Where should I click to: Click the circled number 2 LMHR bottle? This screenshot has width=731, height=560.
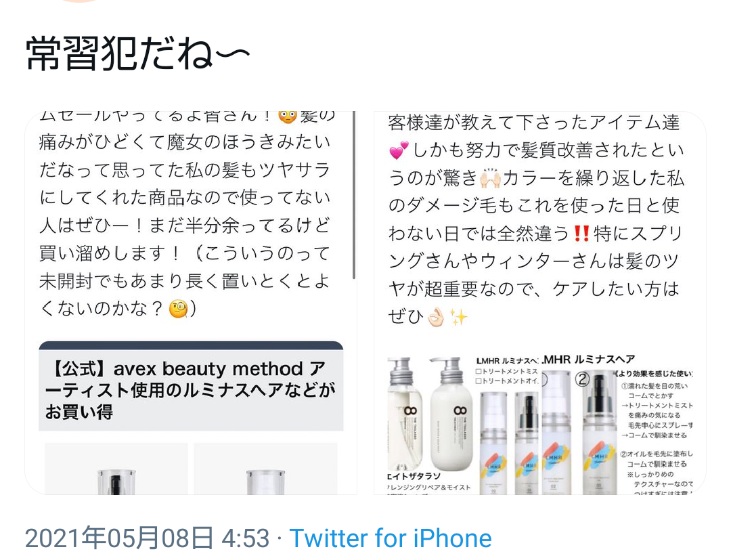pyautogui.click(x=598, y=432)
